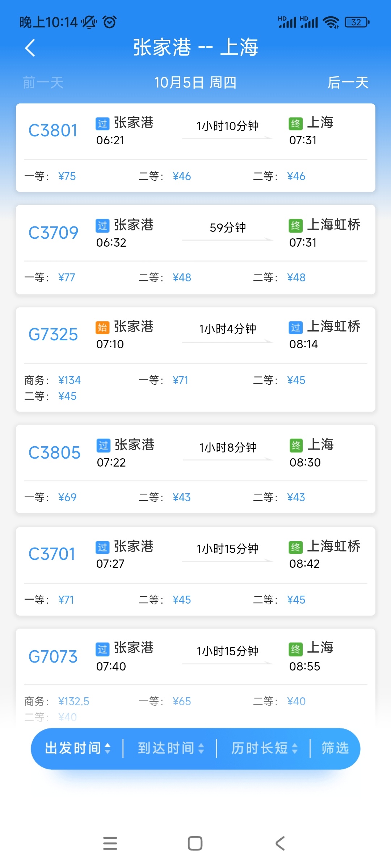The width and height of the screenshot is (391, 868).
Task: Sort trains by 出发时间
Action: tap(77, 748)
